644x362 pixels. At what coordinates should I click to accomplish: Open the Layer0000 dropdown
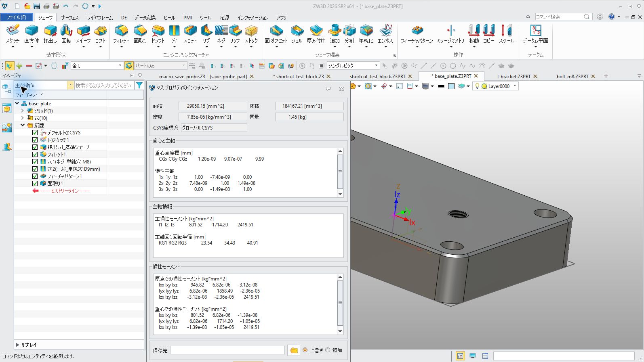pyautogui.click(x=515, y=86)
